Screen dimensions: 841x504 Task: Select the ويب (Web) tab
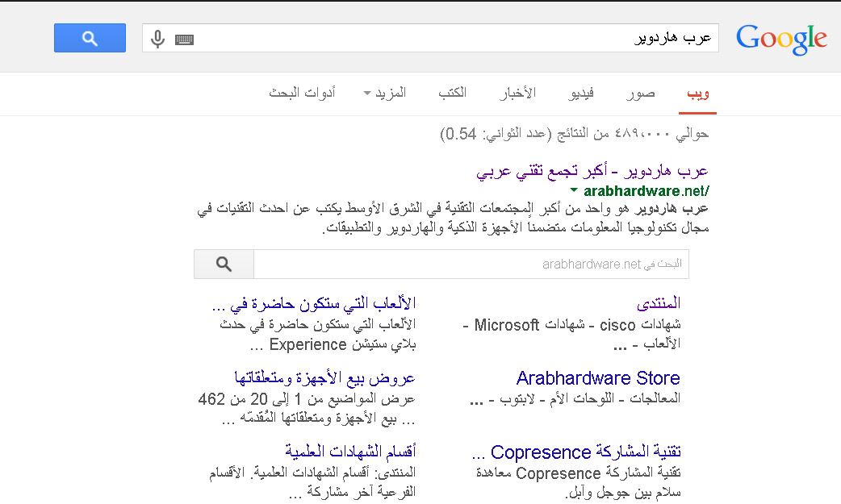pyautogui.click(x=698, y=94)
